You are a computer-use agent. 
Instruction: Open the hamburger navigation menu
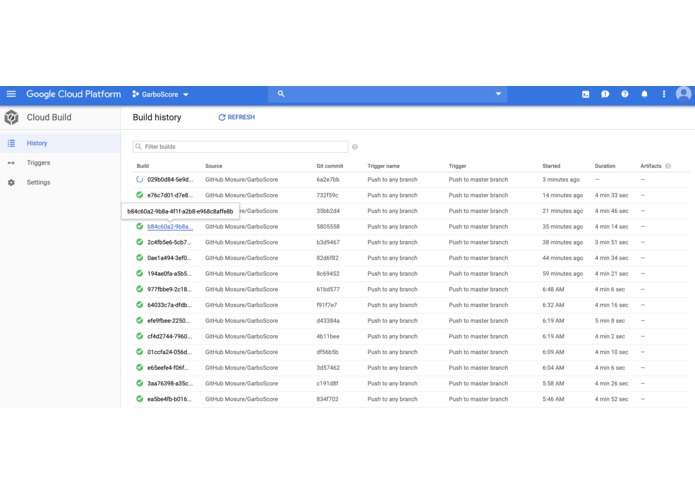[x=11, y=94]
